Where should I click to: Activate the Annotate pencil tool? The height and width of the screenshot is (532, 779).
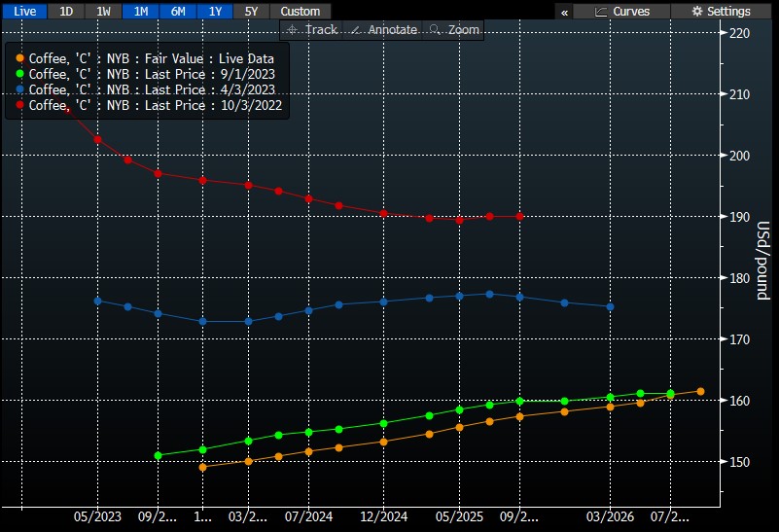pyautogui.click(x=385, y=30)
